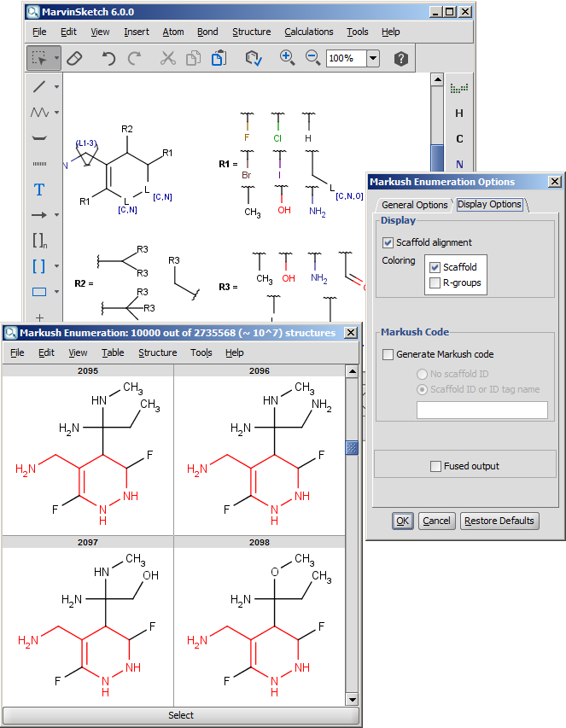The height and width of the screenshot is (728, 566).
Task: Open the 100% zoom level dropdown
Action: [x=373, y=58]
